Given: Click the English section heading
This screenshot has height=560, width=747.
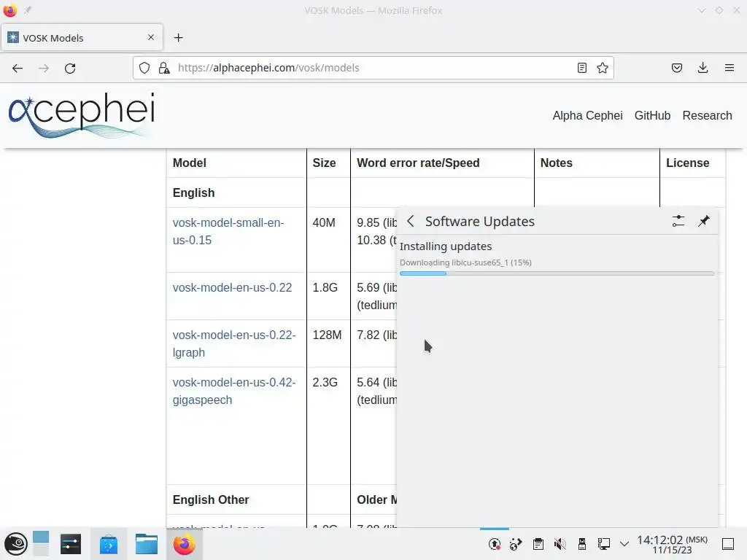Looking at the screenshot, I should pyautogui.click(x=193, y=192).
